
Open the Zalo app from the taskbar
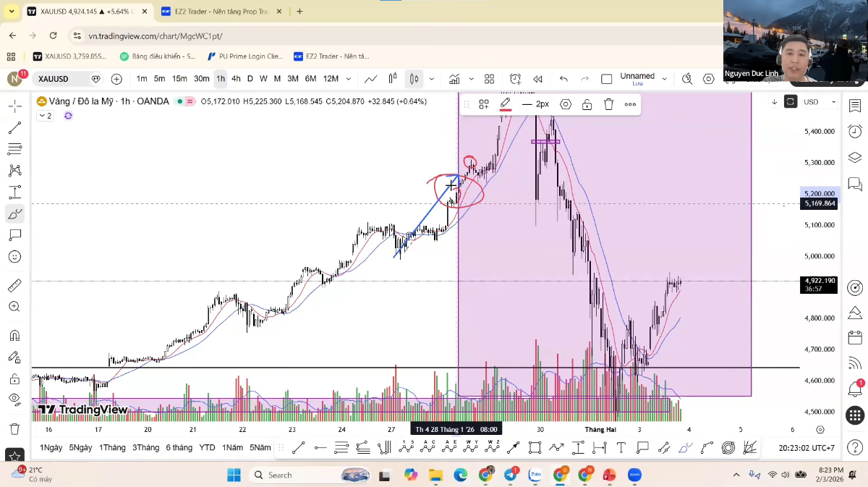[x=535, y=475]
